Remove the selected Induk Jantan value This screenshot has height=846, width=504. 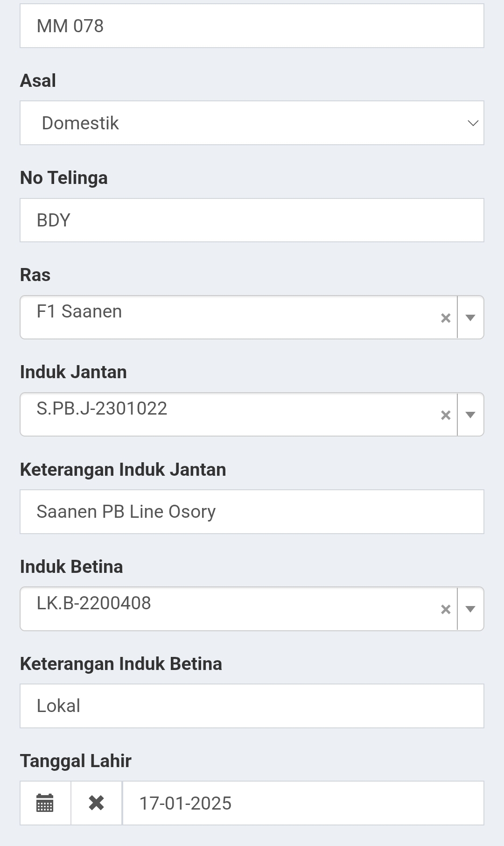pyautogui.click(x=446, y=415)
